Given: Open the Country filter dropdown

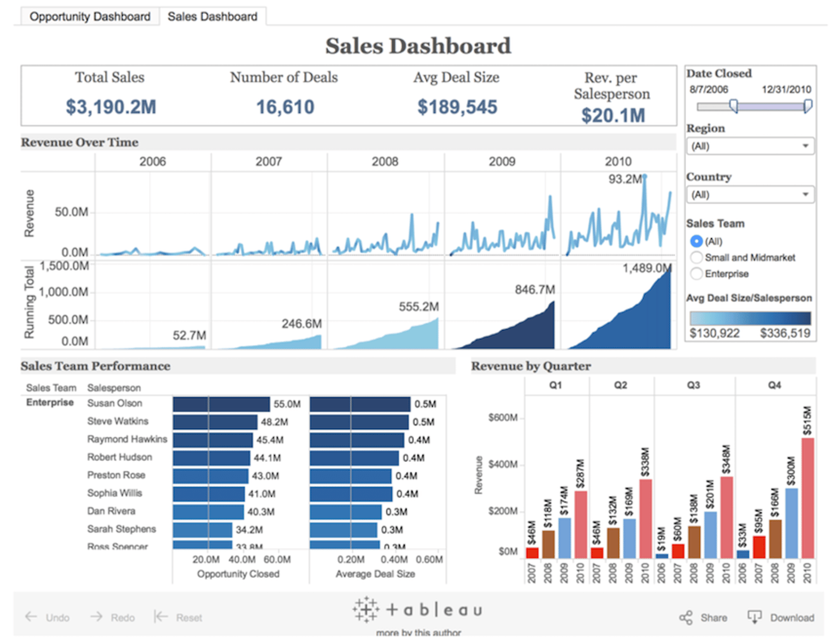Looking at the screenshot, I should 750,194.
